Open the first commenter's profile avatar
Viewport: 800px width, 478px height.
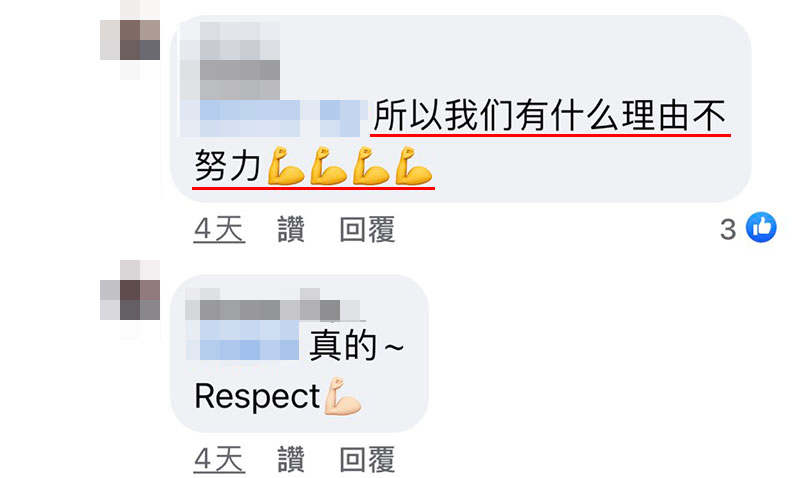tap(130, 40)
